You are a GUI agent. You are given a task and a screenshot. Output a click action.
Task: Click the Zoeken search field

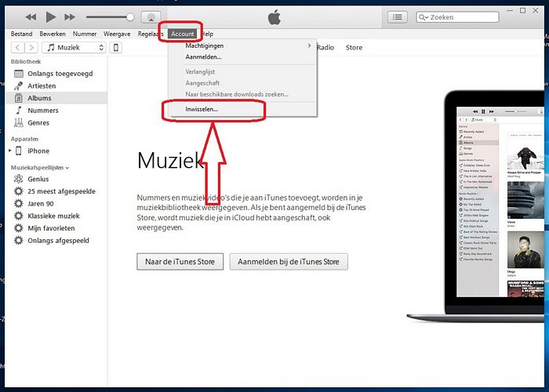[457, 16]
